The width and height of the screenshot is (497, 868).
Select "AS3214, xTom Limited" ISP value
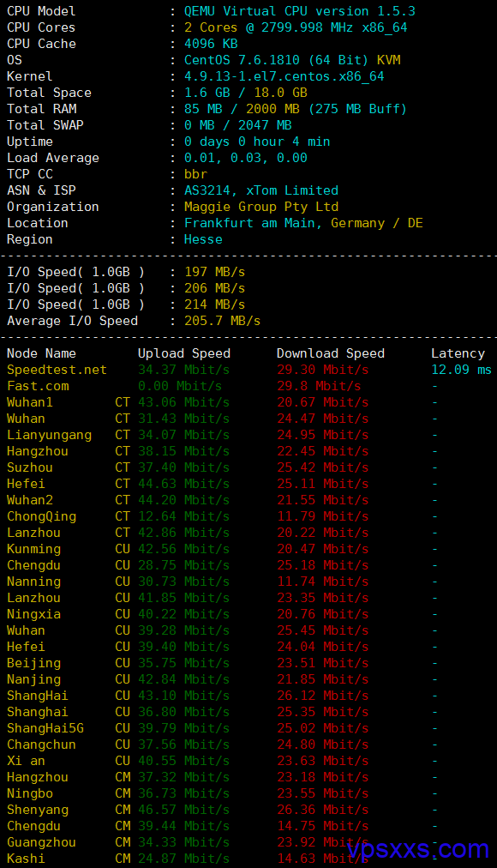pyautogui.click(x=261, y=190)
